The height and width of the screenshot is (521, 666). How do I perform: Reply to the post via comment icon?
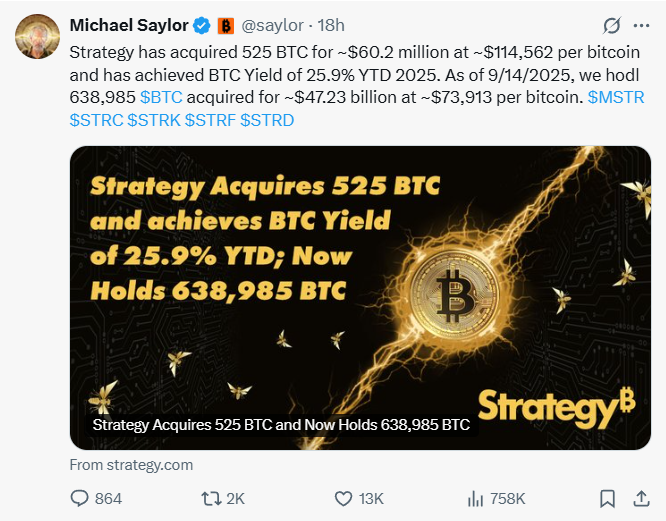(81, 497)
